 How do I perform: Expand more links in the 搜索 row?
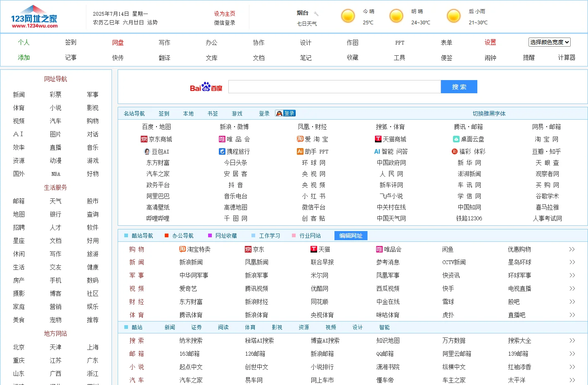click(x=572, y=340)
